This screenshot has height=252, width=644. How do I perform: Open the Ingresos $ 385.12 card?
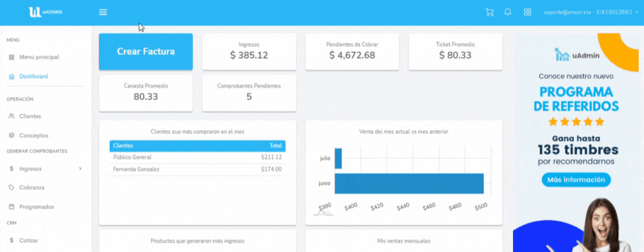249,51
